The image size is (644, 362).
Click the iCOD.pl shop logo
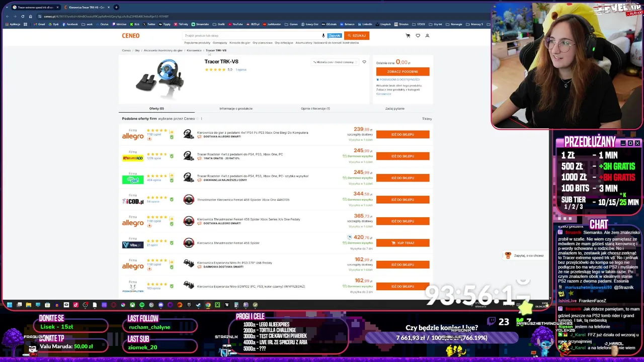(133, 202)
